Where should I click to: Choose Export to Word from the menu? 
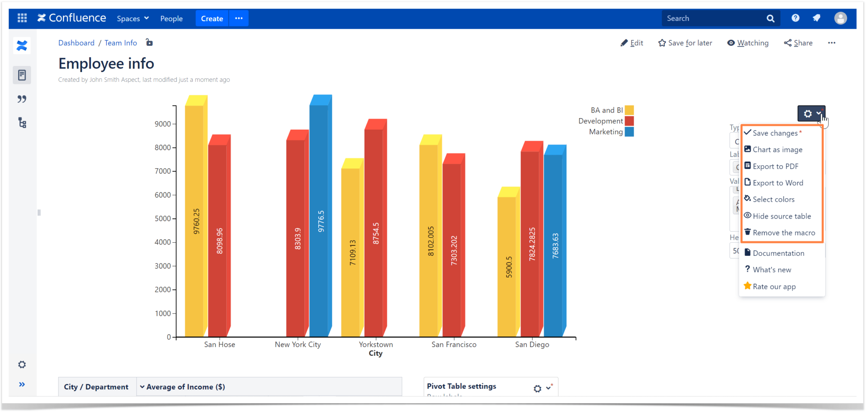(778, 183)
